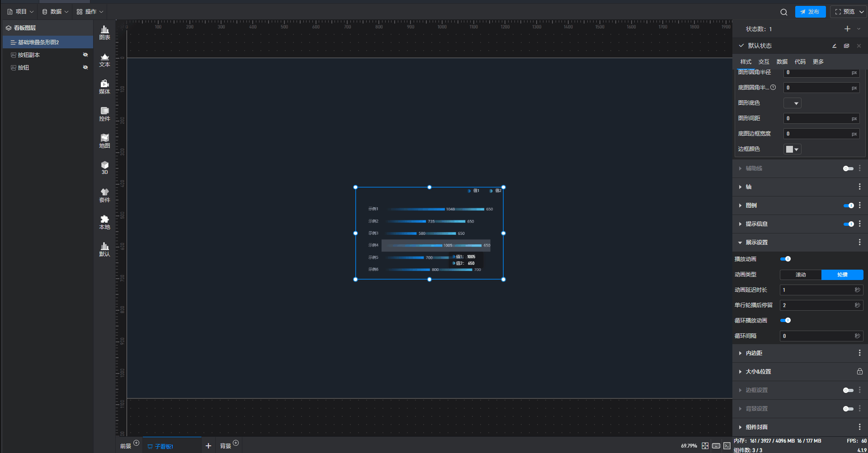Open more options for 轴 section
Image resolution: width=868 pixels, height=453 pixels.
tap(859, 187)
